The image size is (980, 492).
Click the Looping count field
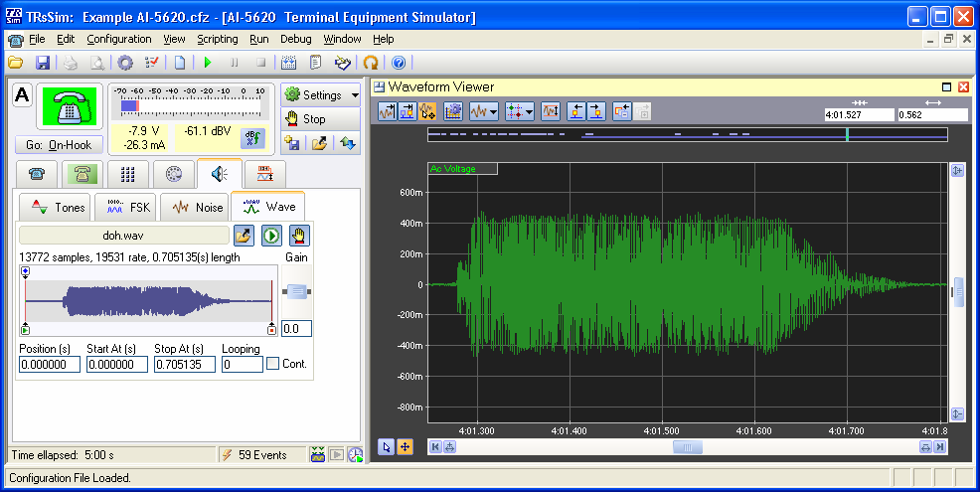click(x=242, y=365)
